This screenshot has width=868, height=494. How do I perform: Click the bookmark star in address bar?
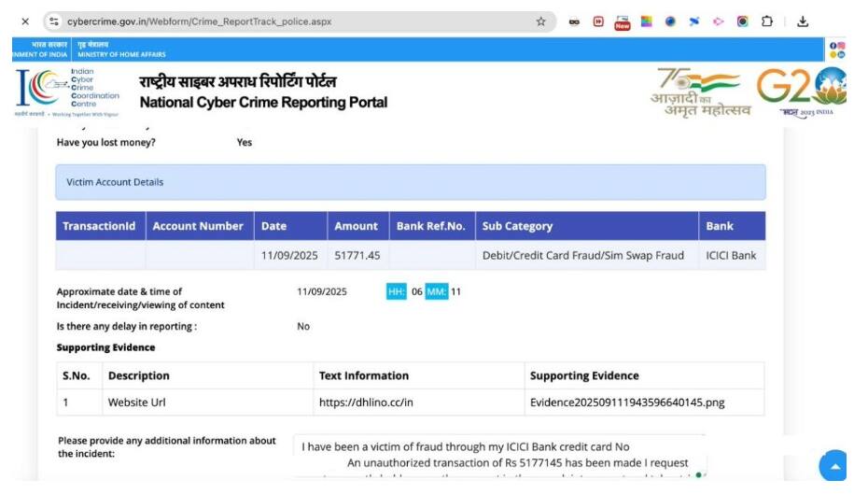tap(540, 21)
